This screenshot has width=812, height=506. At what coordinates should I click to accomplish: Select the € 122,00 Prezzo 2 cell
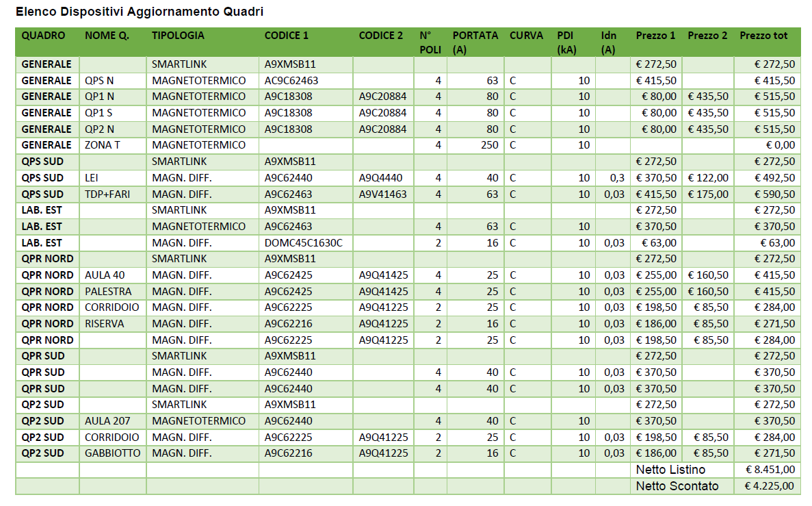pos(707,178)
